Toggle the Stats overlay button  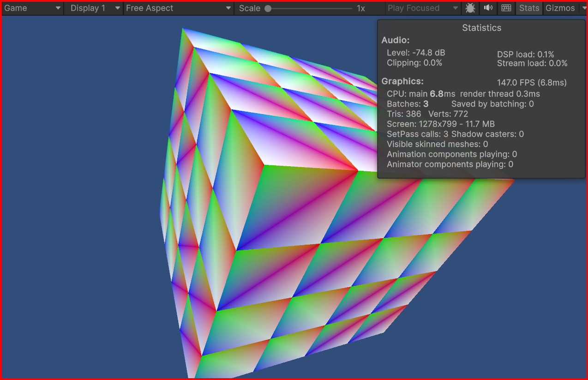coord(529,8)
